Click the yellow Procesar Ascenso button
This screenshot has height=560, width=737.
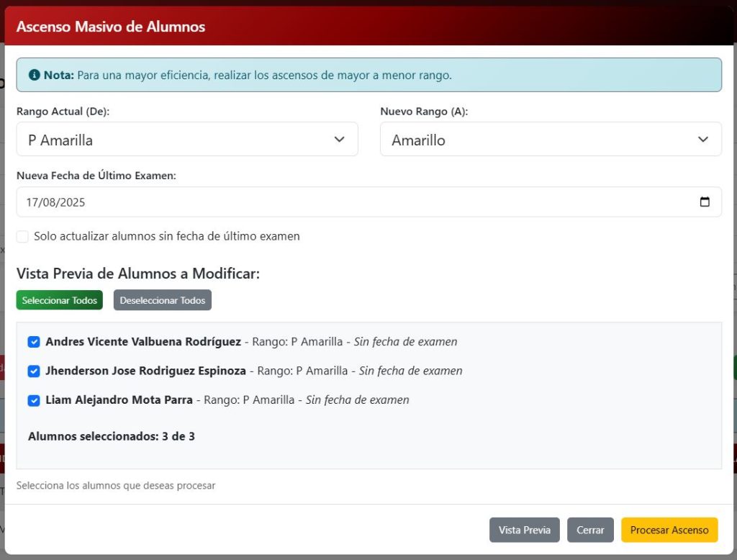(x=669, y=530)
